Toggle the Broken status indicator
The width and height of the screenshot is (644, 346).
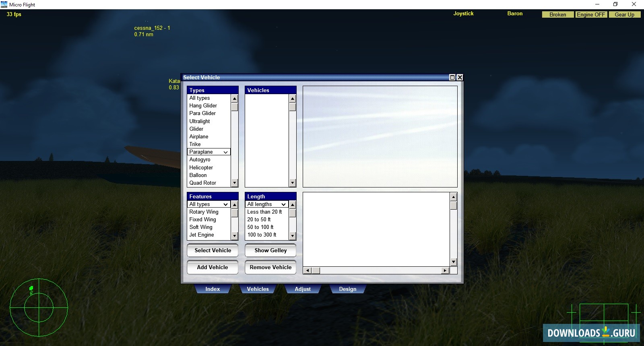point(558,14)
